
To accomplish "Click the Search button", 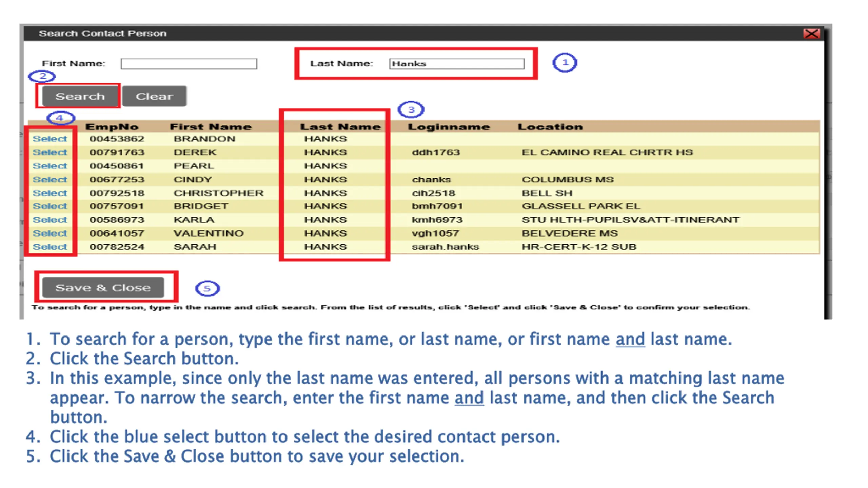I will tap(80, 96).
